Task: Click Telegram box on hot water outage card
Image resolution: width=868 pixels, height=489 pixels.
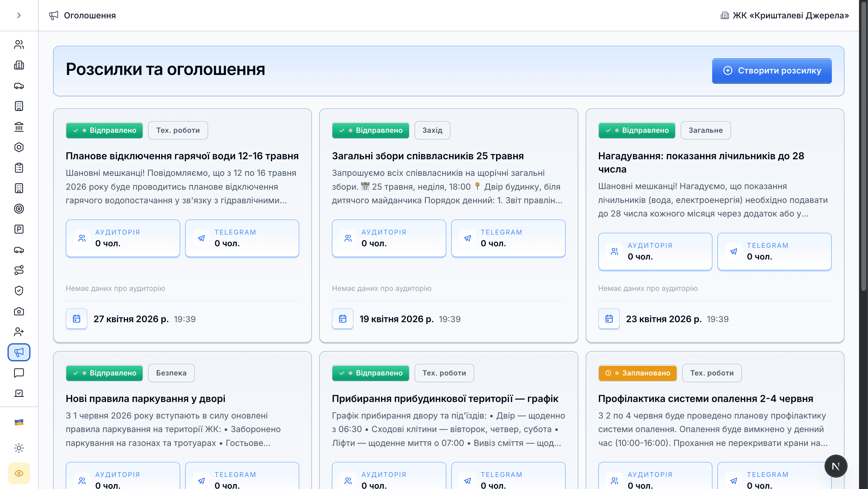Action: (x=242, y=238)
